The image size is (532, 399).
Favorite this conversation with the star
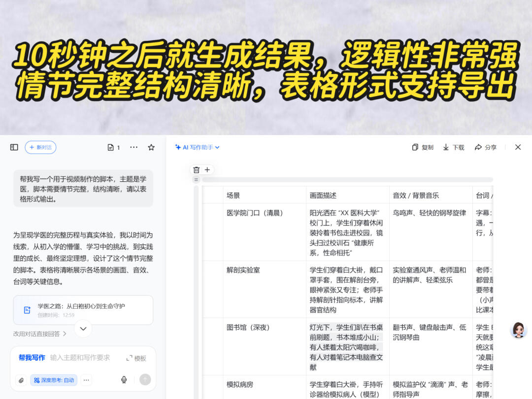click(151, 147)
